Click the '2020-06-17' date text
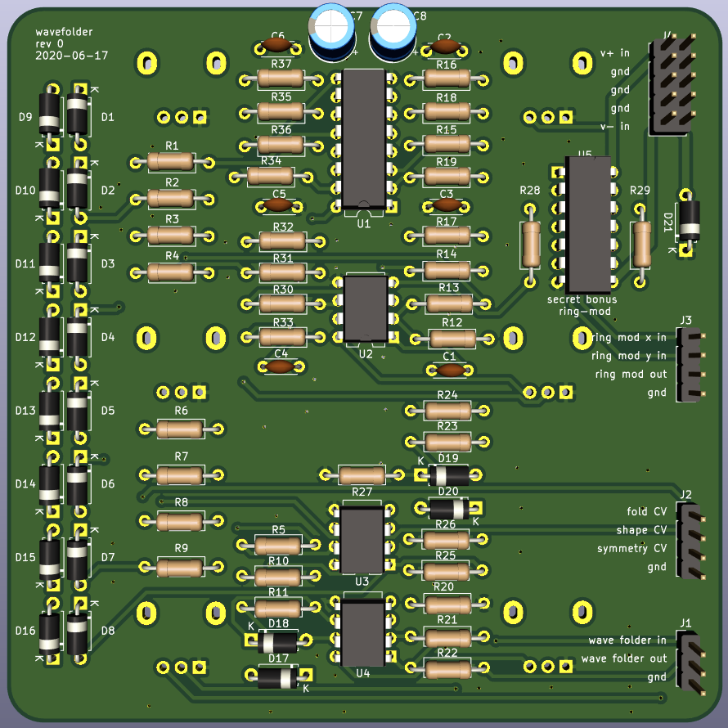Screen dimensions: 728x728 (71, 56)
